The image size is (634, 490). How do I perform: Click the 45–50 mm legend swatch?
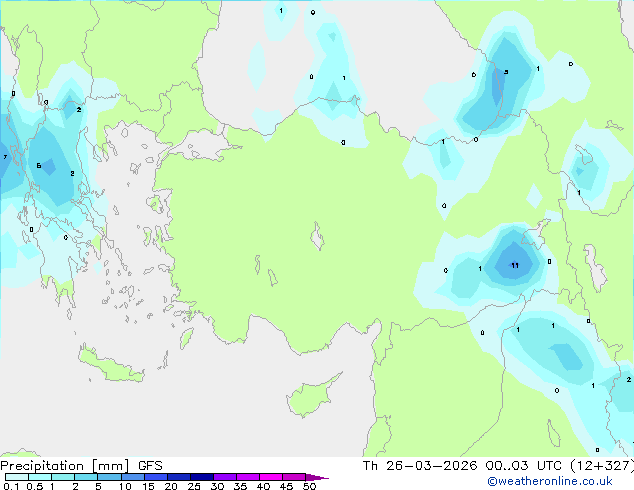[x=294, y=477]
